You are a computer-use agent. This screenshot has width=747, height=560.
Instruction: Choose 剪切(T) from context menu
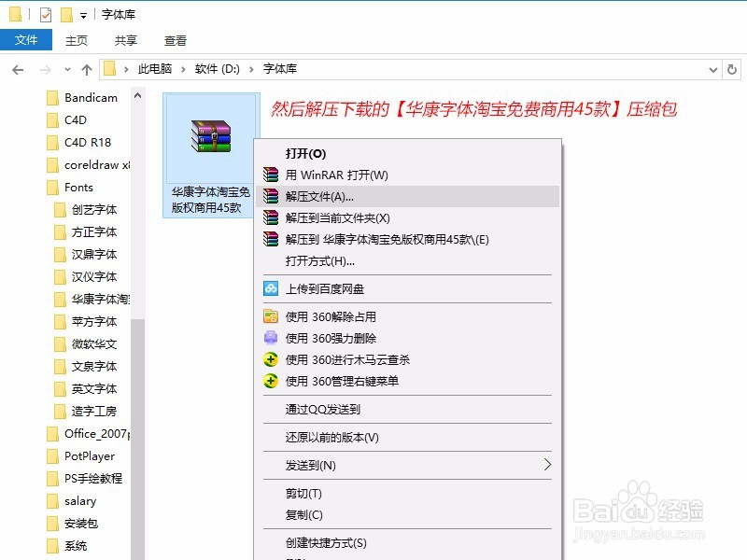click(408, 494)
